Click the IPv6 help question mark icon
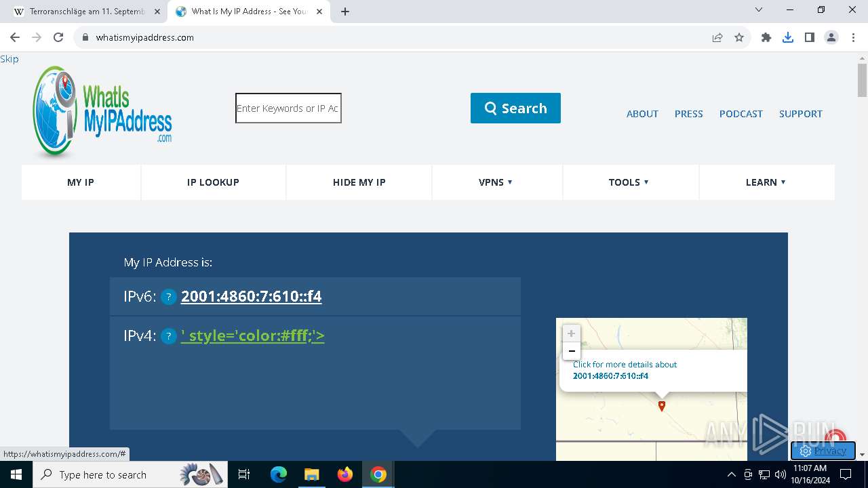 point(169,297)
